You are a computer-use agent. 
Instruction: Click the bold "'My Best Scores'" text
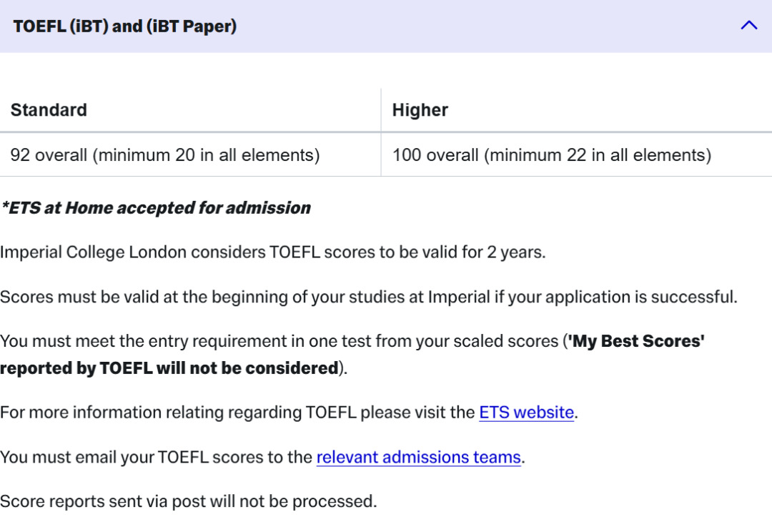pyautogui.click(x=635, y=341)
